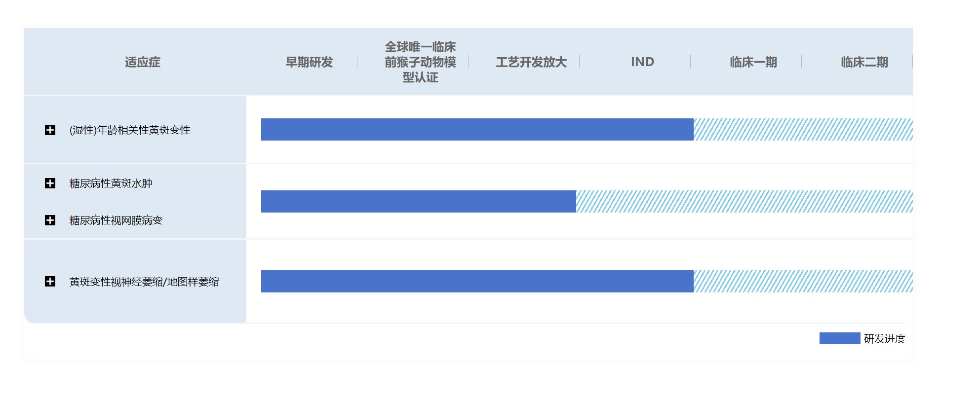This screenshot has width=980, height=395.
Task: Click solid blue progress bar for 地图样萎缩 row
Action: point(477,281)
